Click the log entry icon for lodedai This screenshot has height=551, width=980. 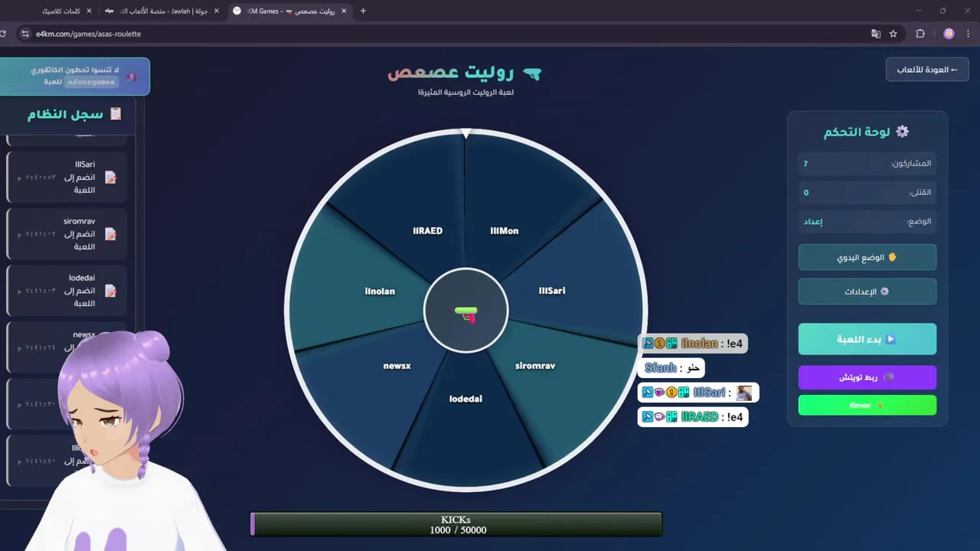click(x=110, y=291)
